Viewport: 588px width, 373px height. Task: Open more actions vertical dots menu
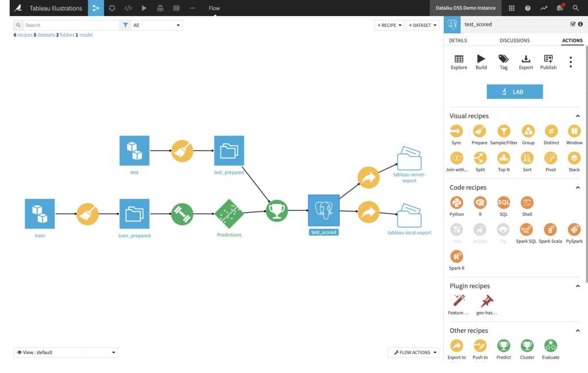coord(570,62)
